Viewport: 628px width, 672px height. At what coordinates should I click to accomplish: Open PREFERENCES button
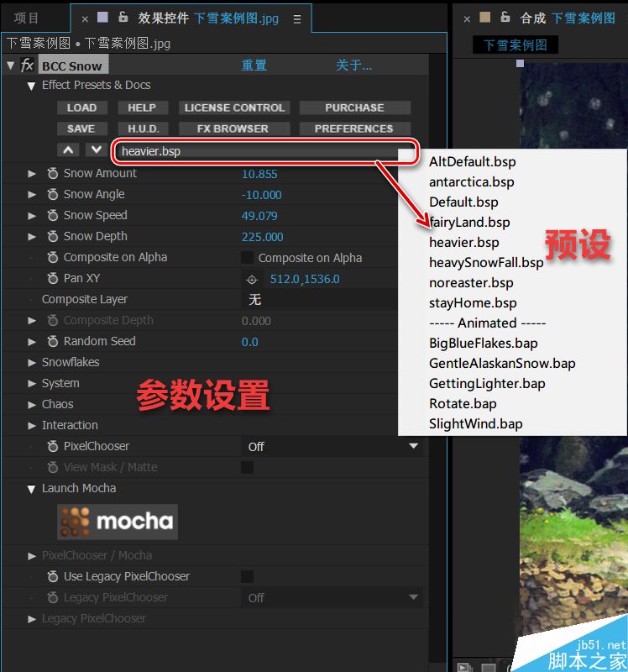point(354,129)
